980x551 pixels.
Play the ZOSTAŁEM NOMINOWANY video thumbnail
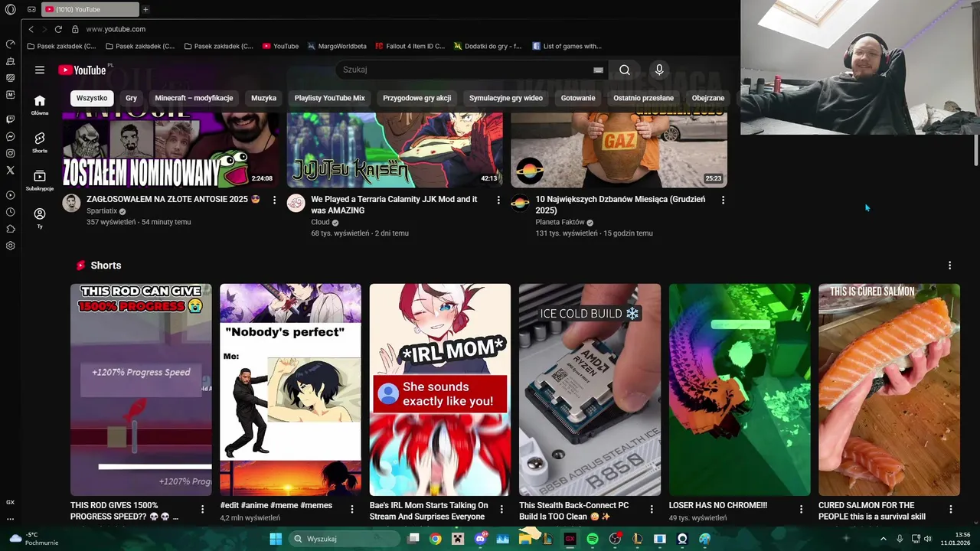coord(171,150)
